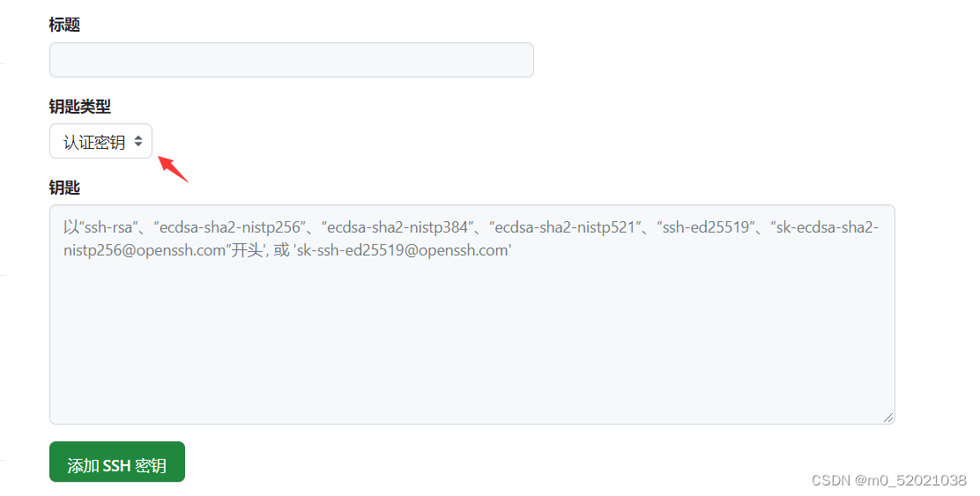This screenshot has height=496, width=980.
Task: Open the 认证密钥 key type dropdown
Action: tap(100, 141)
